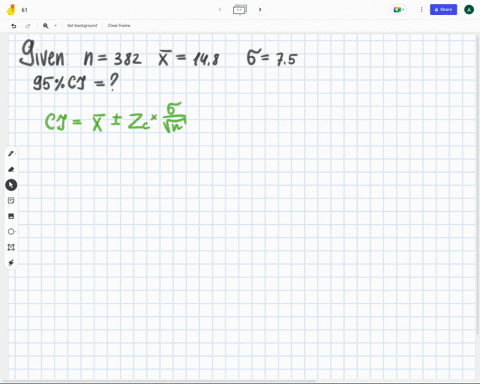Select the Eraser tool

[x=11, y=169]
